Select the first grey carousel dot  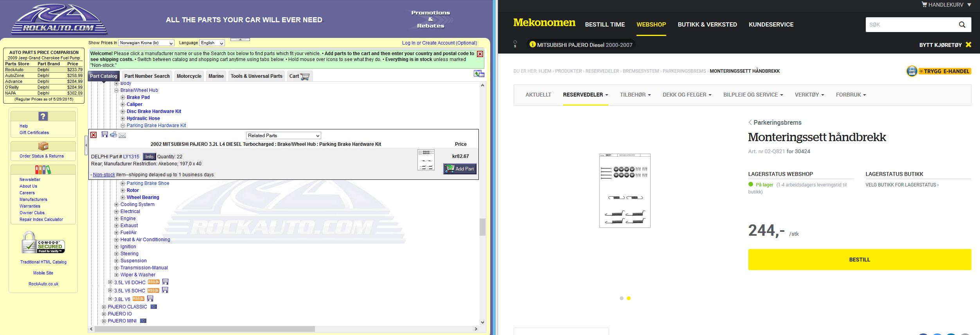[x=622, y=298]
